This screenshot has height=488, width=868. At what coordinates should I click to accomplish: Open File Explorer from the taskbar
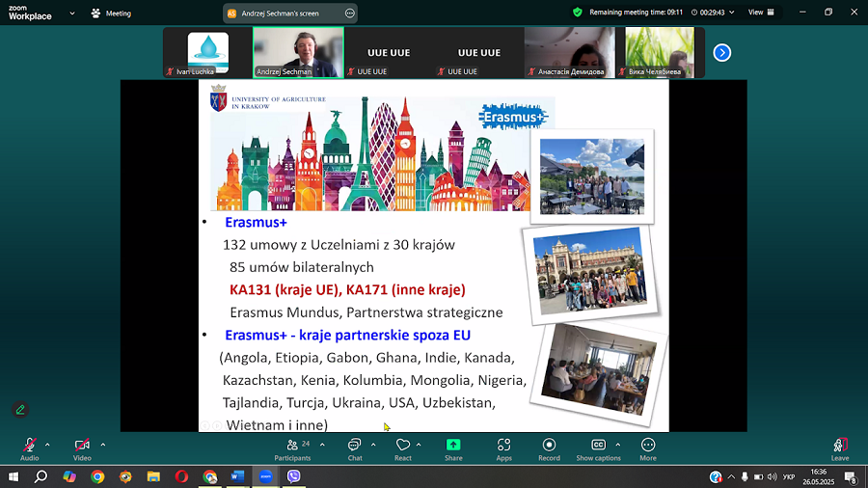click(153, 476)
